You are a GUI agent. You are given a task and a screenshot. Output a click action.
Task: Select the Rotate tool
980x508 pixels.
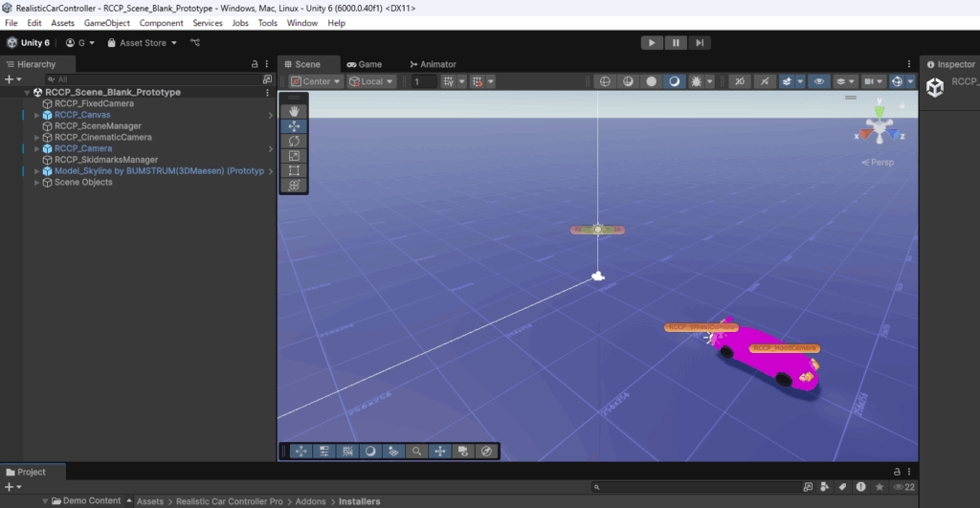point(294,141)
